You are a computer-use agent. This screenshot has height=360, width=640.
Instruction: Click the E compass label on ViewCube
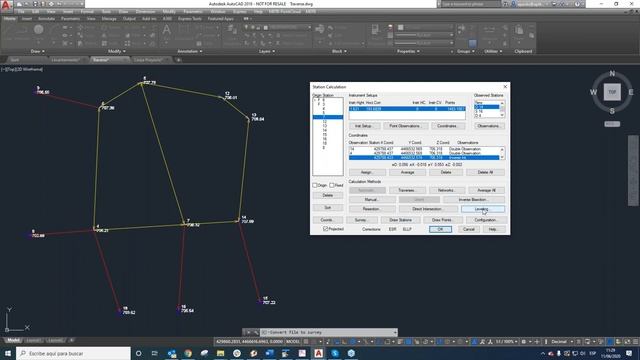click(x=631, y=92)
